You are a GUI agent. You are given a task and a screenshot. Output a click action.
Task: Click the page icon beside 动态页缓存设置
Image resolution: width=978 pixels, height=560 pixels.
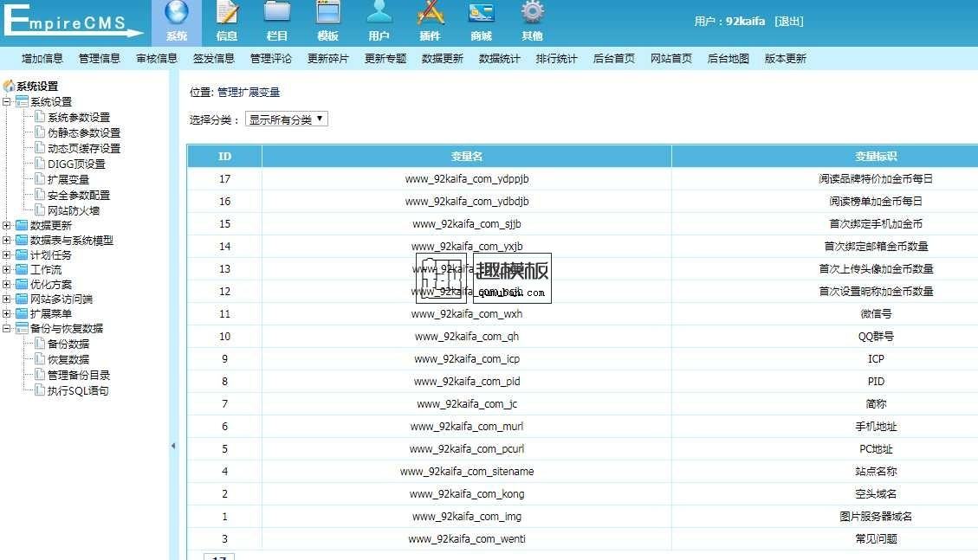tap(40, 148)
